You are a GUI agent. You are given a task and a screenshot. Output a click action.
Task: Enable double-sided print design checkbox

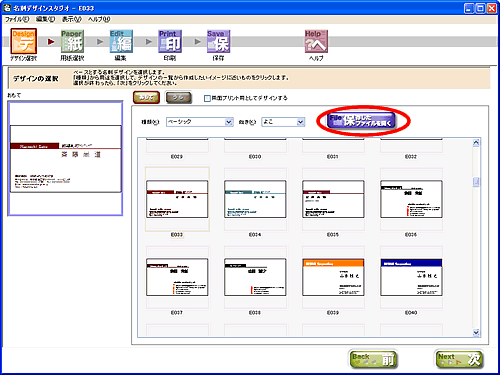coord(207,98)
